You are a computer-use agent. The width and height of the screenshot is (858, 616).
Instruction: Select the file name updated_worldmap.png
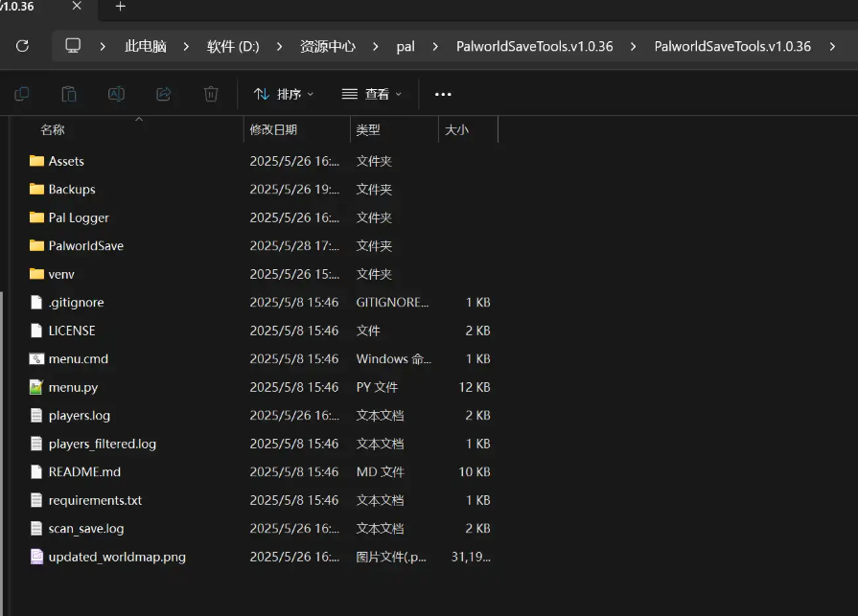point(117,557)
